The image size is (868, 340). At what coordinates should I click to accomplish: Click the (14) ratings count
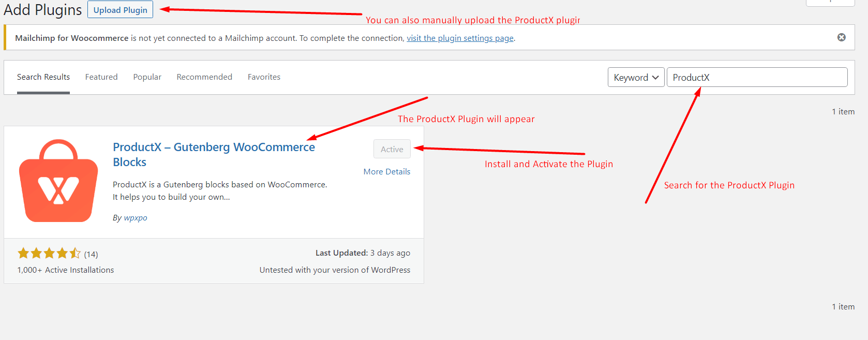(91, 254)
